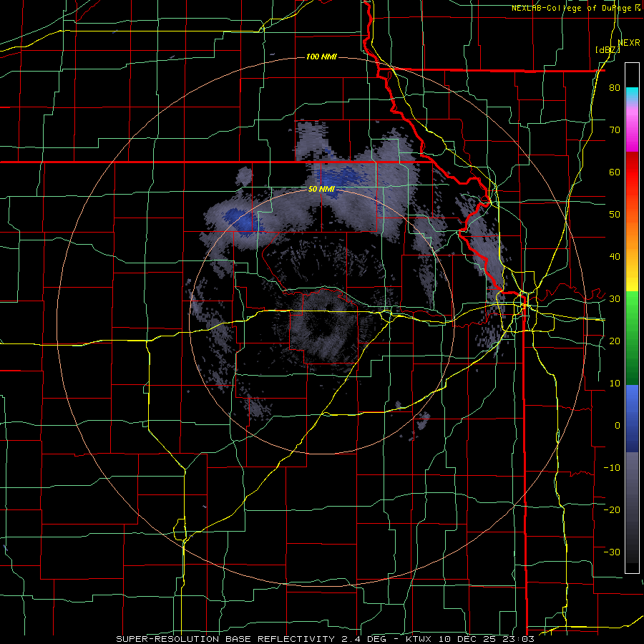Select the -30 value on dBZ scale

pos(612,552)
